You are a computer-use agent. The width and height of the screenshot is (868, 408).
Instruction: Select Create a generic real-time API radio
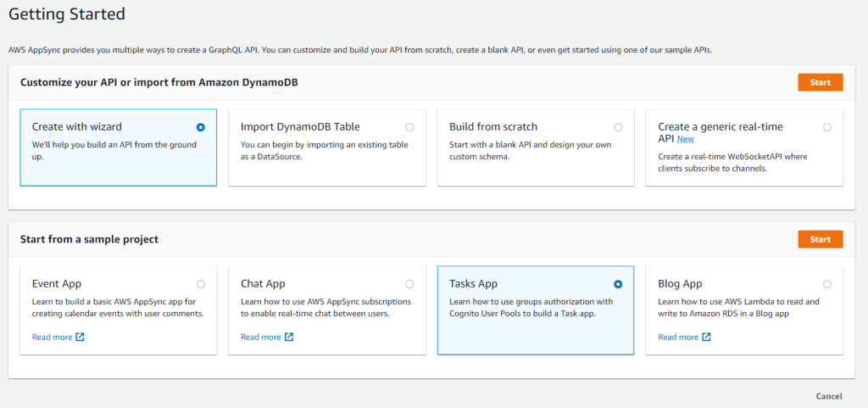826,127
